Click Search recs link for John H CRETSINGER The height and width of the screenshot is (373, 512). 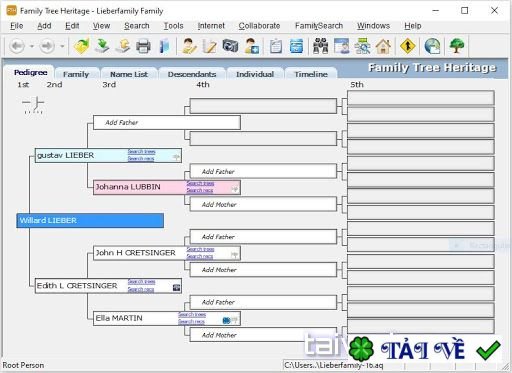(199, 256)
